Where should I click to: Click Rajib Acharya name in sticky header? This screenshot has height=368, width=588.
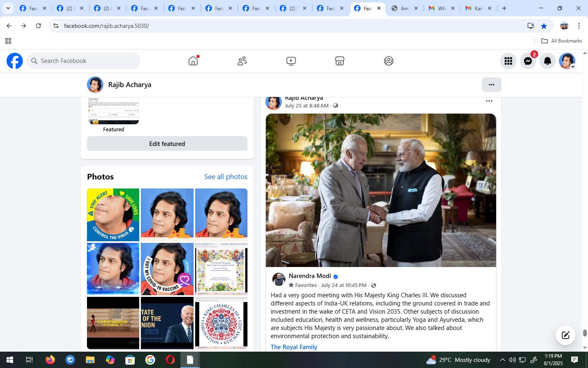tap(130, 85)
